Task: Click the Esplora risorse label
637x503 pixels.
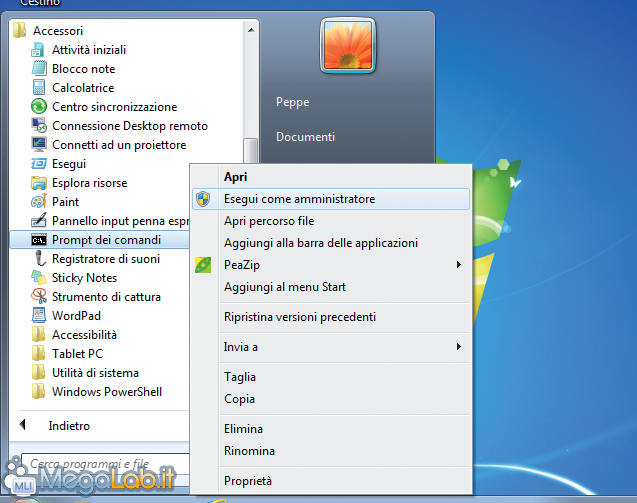Action: [x=89, y=183]
